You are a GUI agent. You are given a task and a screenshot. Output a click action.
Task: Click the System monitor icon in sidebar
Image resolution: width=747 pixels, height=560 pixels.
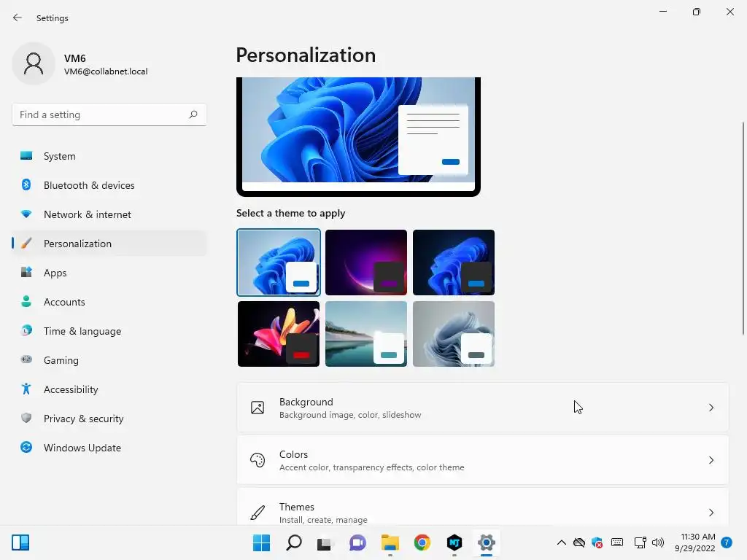[x=26, y=156]
